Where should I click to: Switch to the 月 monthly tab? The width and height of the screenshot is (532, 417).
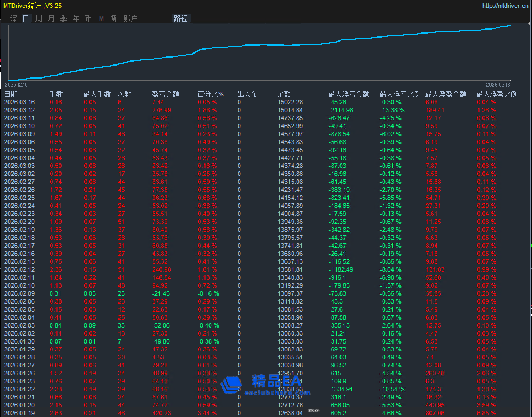51,18
